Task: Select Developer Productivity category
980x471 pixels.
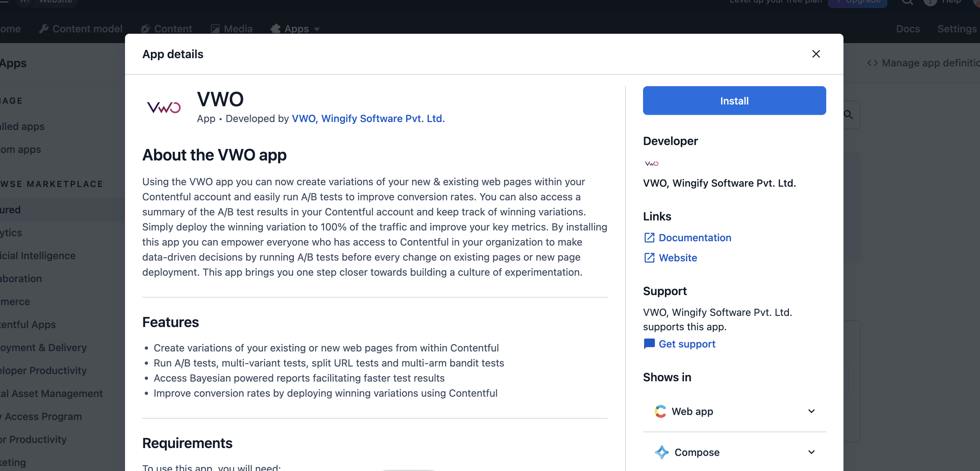Action: click(x=43, y=370)
